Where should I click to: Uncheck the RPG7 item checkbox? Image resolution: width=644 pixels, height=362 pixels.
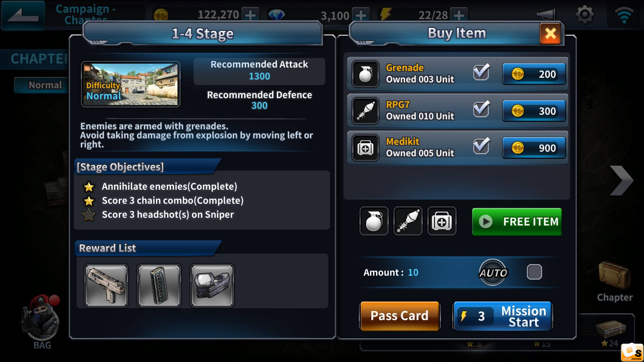click(x=481, y=109)
